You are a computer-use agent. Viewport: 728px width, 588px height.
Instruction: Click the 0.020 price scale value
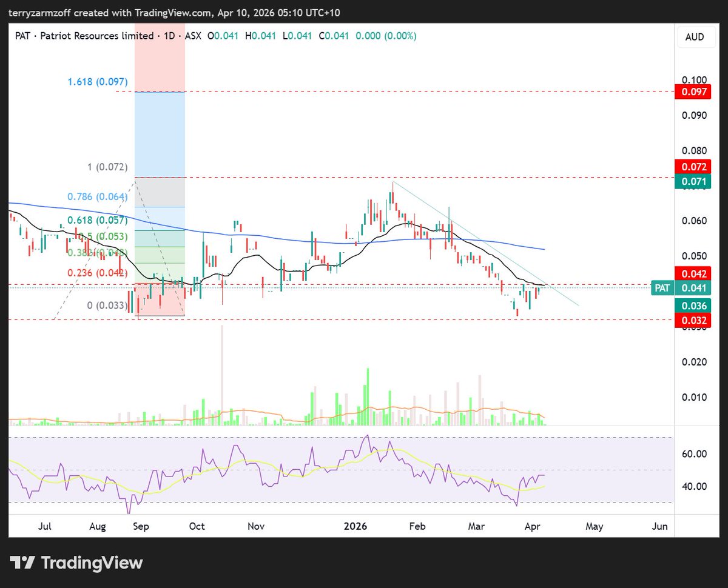point(695,362)
